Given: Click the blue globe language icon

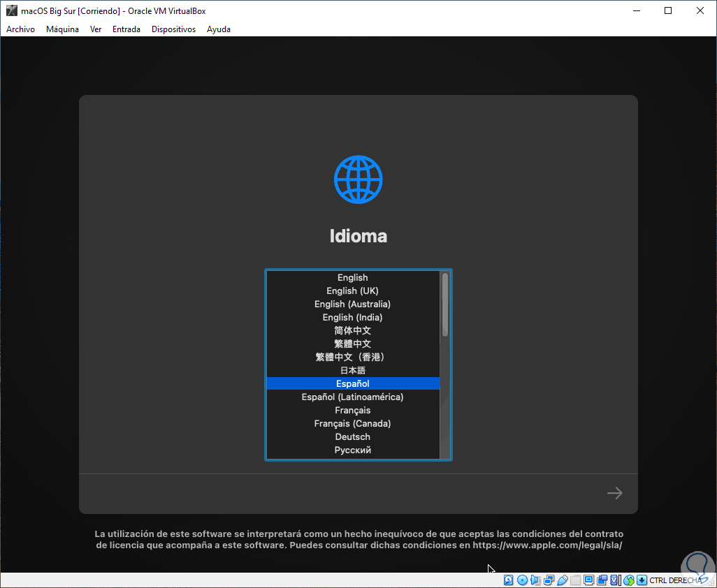Looking at the screenshot, I should click(x=358, y=179).
